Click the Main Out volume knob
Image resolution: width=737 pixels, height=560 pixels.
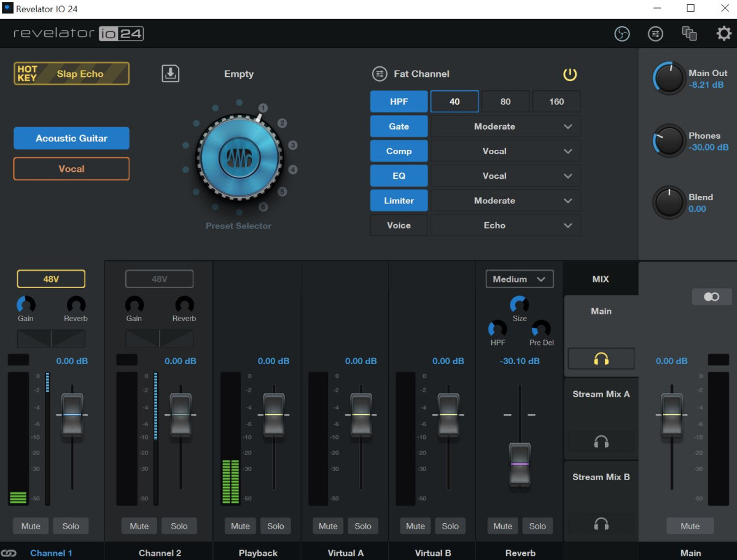[669, 78]
